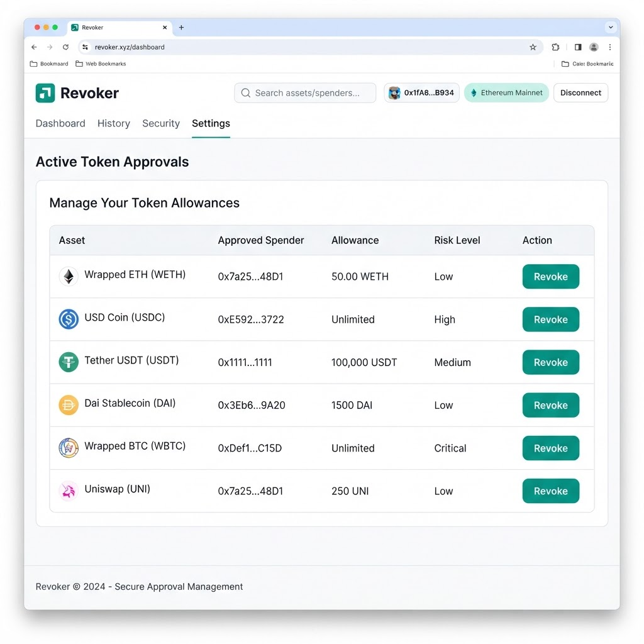Revoke the USD Coin (USDC) approval
644x644 pixels.
[x=551, y=319]
